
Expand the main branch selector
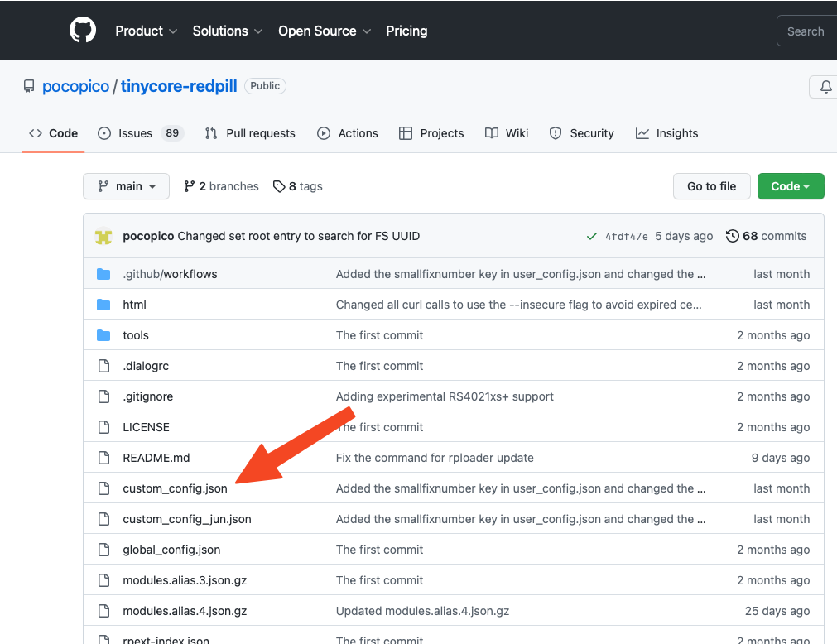pos(126,186)
